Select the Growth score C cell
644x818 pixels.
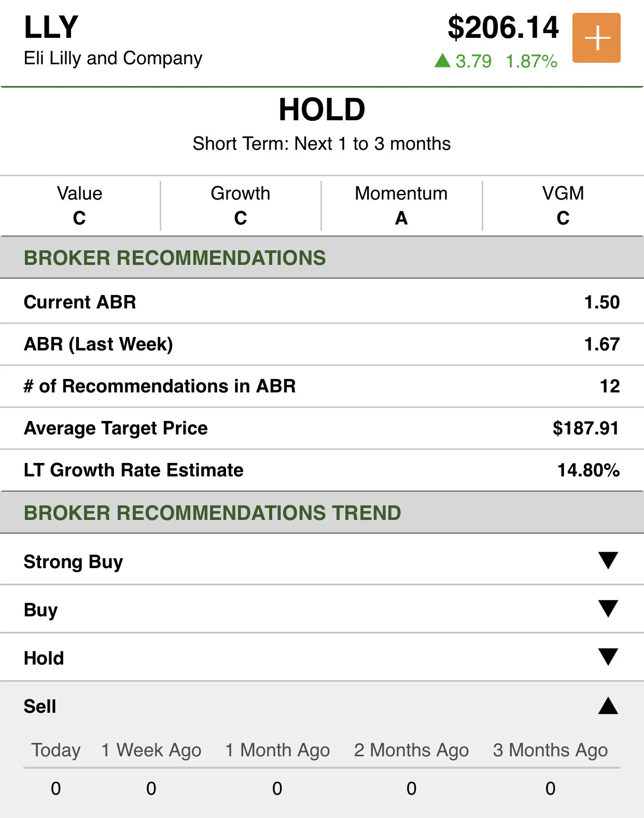241,205
